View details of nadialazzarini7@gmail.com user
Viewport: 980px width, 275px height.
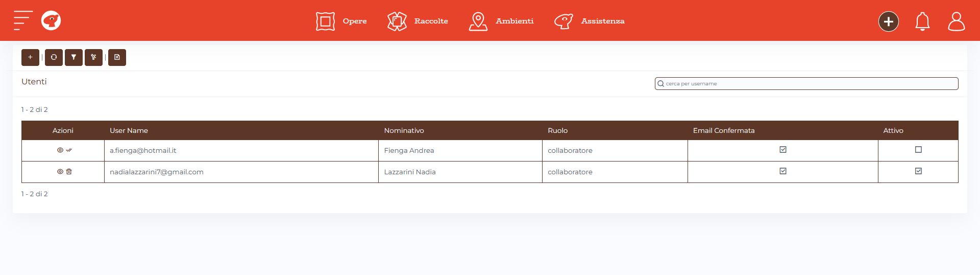[60, 172]
